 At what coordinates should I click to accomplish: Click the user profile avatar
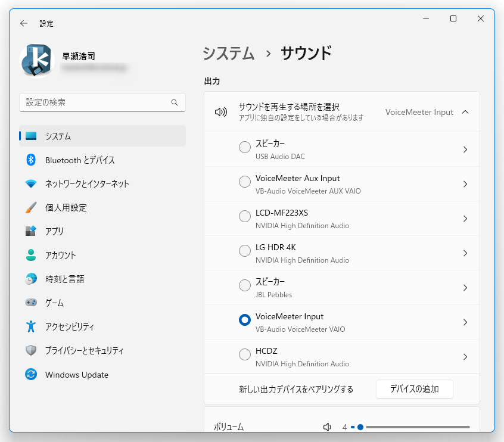coord(36,61)
